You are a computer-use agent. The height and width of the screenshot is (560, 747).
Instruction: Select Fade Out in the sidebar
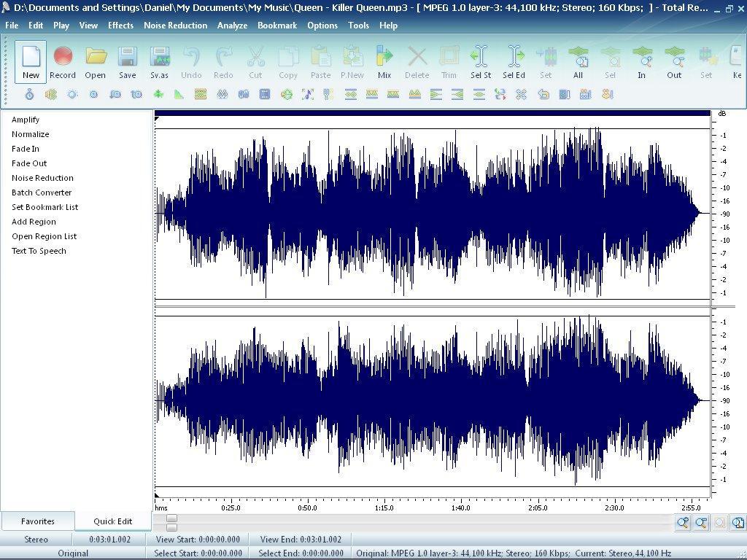pyautogui.click(x=29, y=163)
